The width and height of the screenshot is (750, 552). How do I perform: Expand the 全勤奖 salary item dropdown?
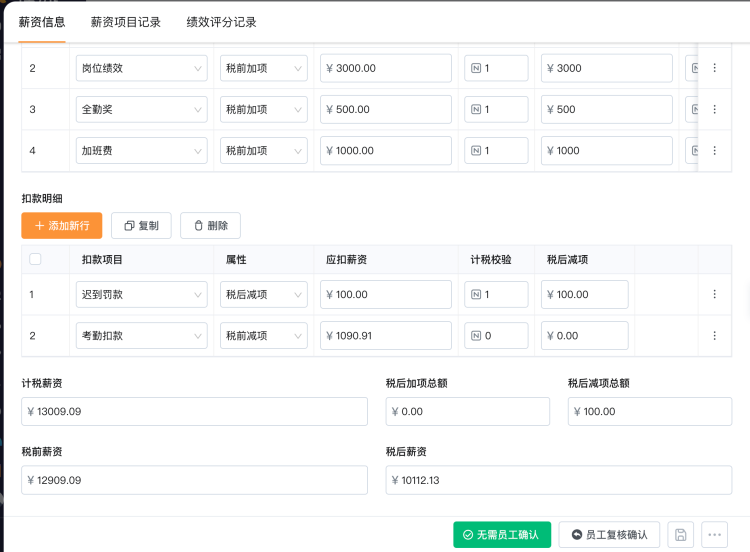click(x=142, y=109)
